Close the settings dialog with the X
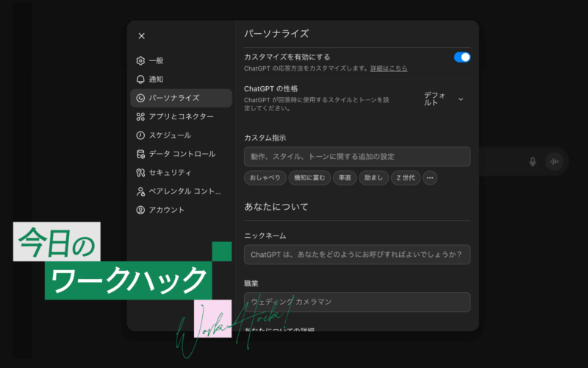 (142, 35)
